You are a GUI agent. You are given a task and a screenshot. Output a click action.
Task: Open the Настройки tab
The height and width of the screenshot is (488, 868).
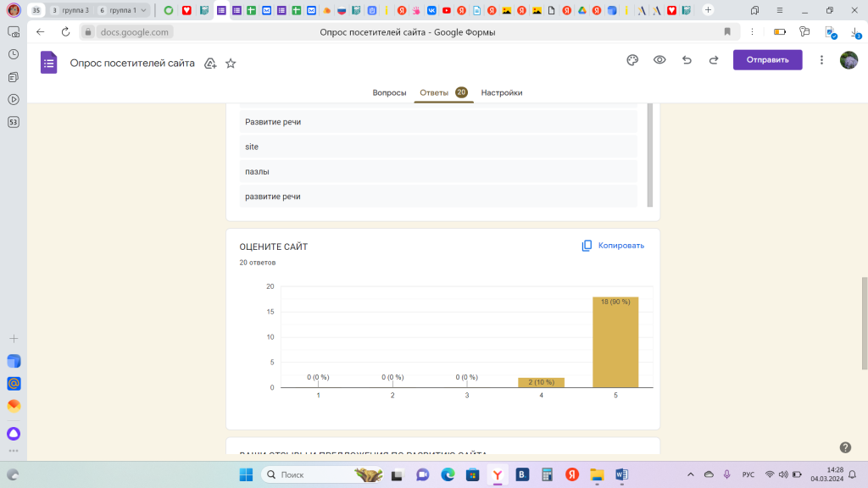click(502, 92)
